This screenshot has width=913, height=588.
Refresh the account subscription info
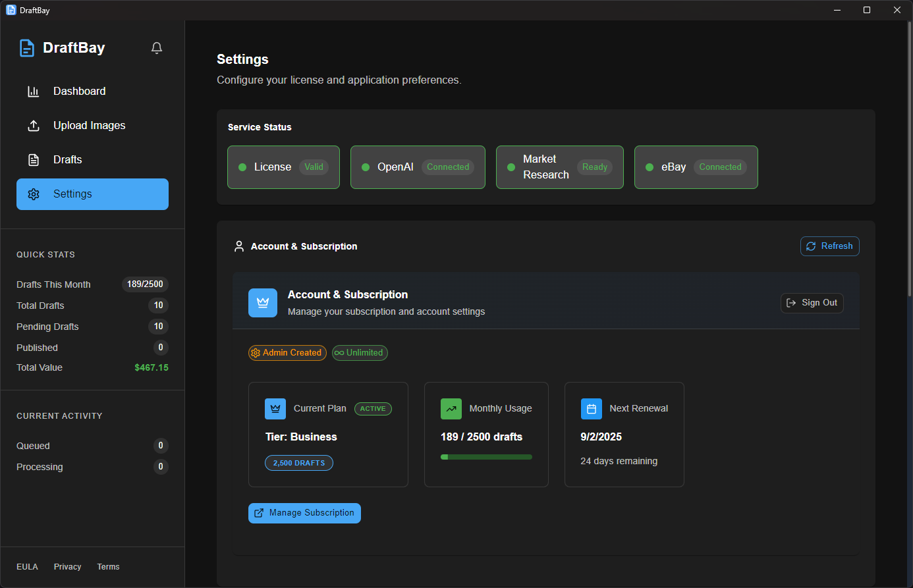829,246
